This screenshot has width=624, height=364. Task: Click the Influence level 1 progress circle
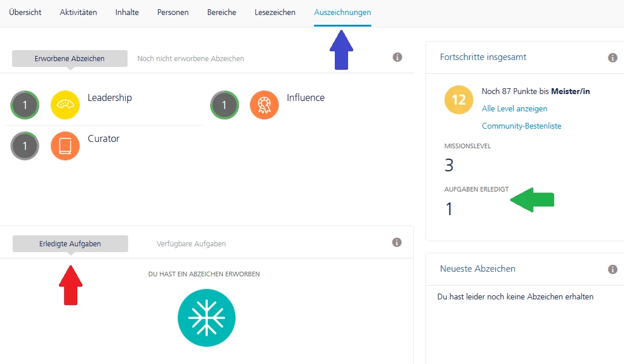(225, 105)
